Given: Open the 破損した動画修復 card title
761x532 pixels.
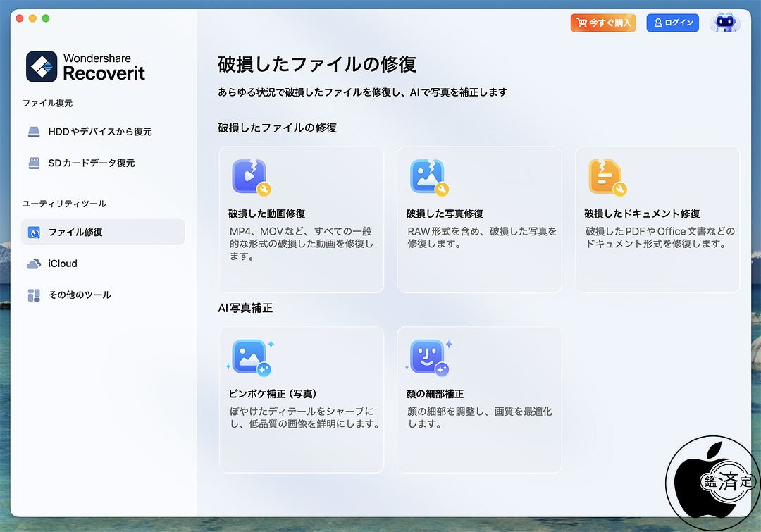Looking at the screenshot, I should click(267, 214).
